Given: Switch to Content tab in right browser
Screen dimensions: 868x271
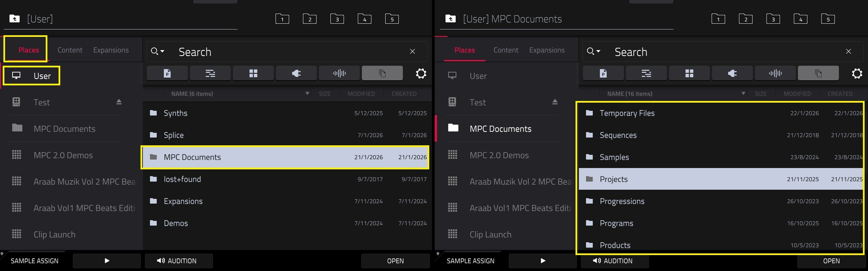Looking at the screenshot, I should coord(506,50).
